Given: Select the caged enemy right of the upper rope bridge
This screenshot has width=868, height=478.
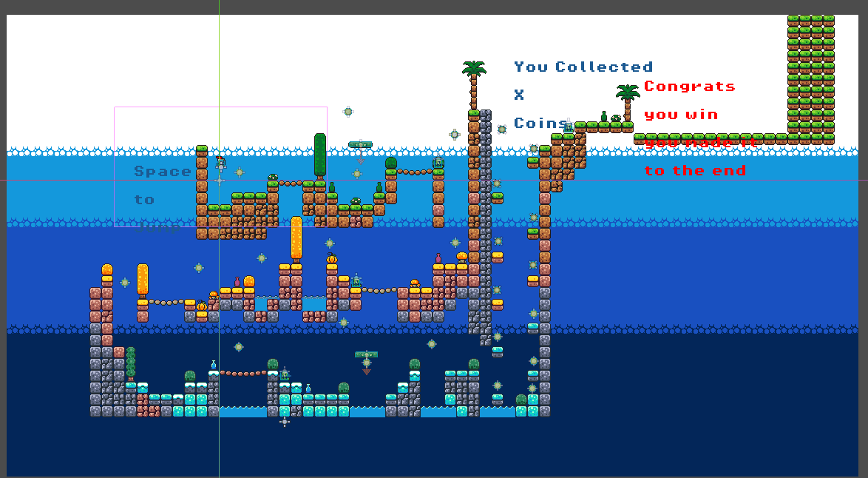Looking at the screenshot, I should coord(438,163).
